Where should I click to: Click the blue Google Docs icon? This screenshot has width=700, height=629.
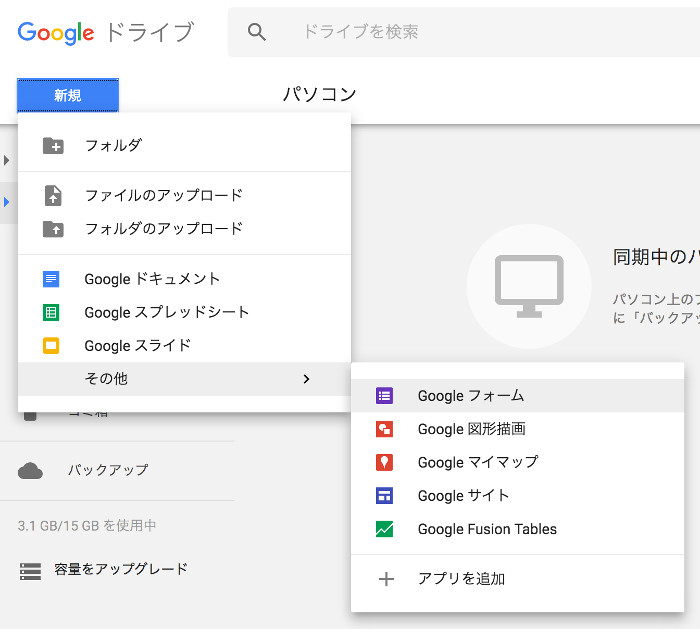coord(51,279)
